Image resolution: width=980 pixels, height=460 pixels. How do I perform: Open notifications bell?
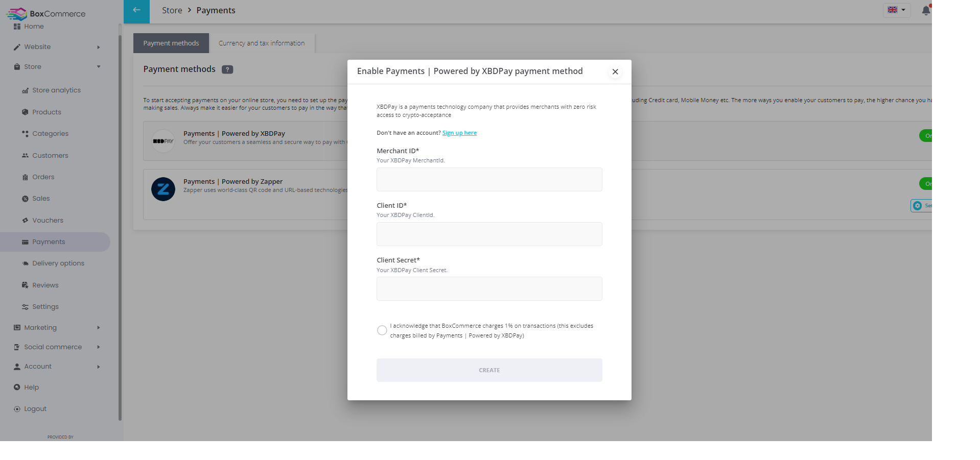pos(926,10)
